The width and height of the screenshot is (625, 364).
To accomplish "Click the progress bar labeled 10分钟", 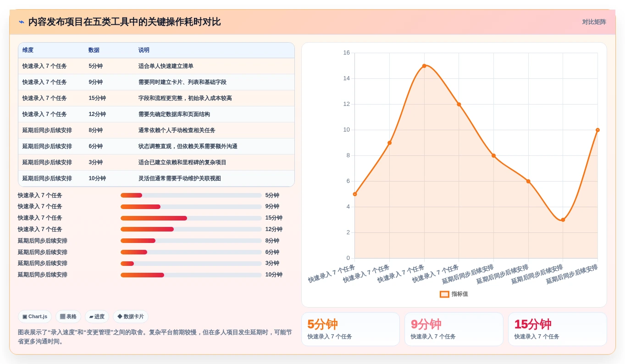I will (191, 275).
